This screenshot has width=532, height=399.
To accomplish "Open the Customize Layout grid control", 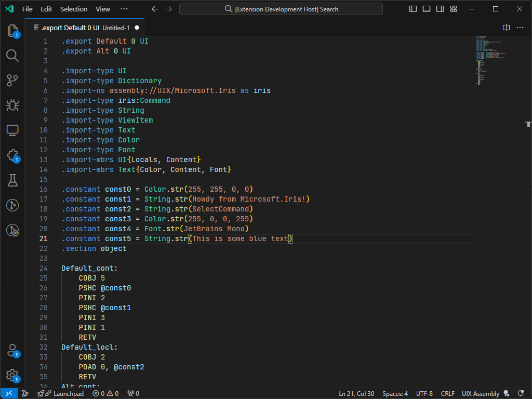I will [x=454, y=9].
